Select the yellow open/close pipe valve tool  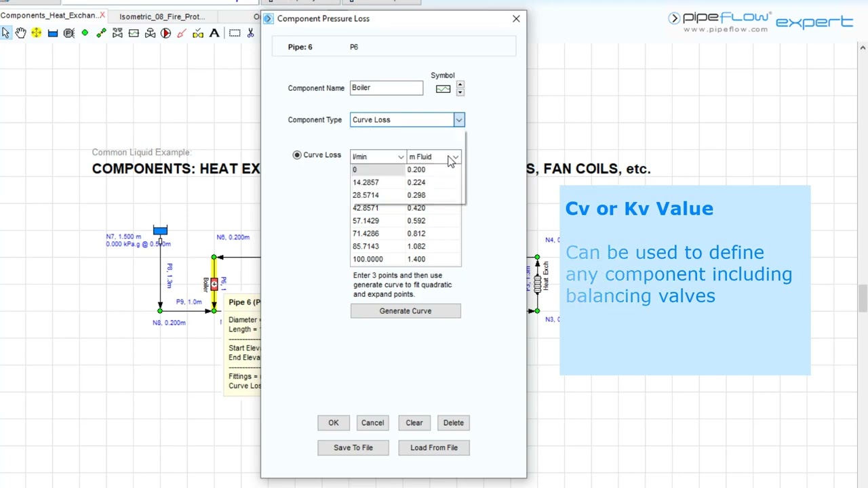click(x=198, y=33)
